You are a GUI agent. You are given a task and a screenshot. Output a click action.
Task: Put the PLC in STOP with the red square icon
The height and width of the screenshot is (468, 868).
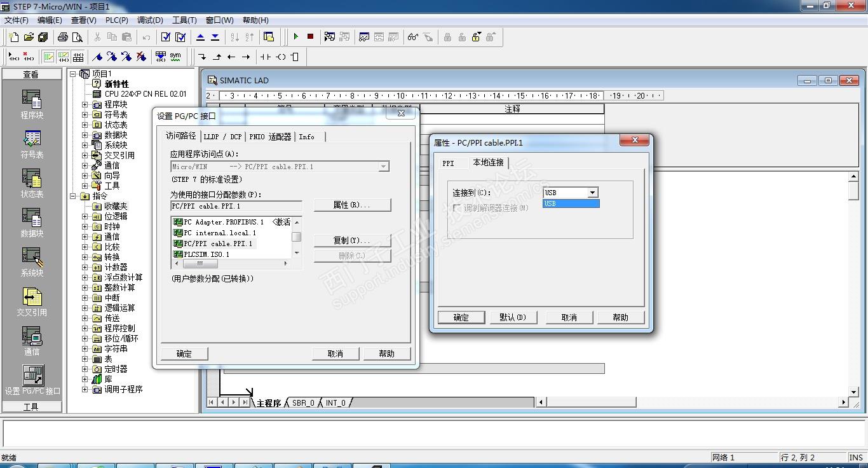point(310,37)
